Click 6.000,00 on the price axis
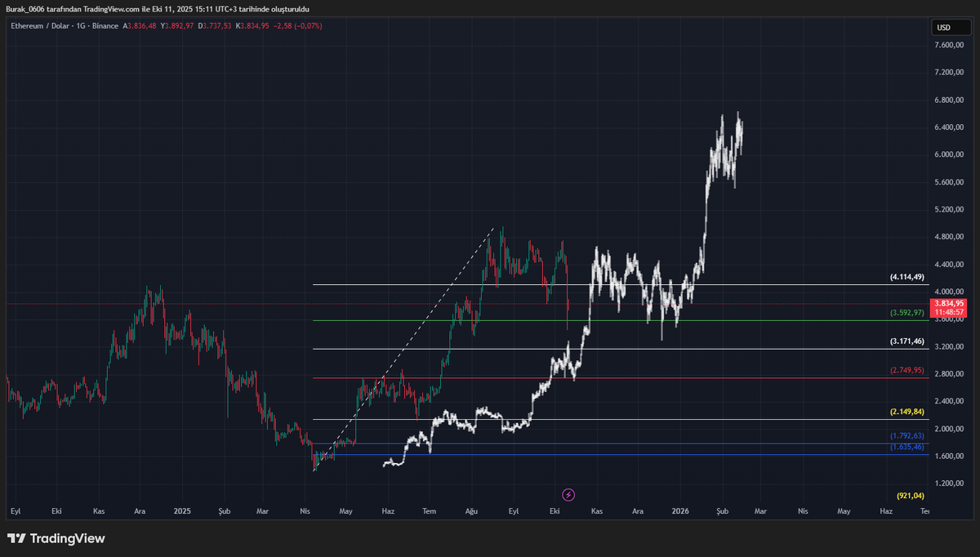980x557 pixels. click(x=951, y=154)
